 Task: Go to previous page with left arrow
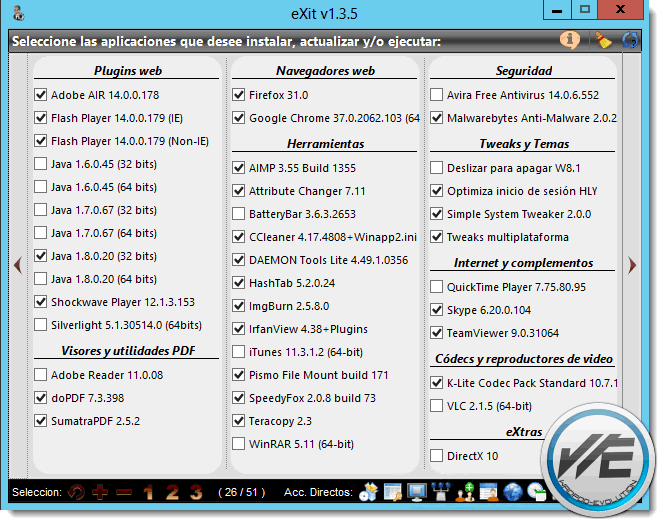[x=18, y=265]
